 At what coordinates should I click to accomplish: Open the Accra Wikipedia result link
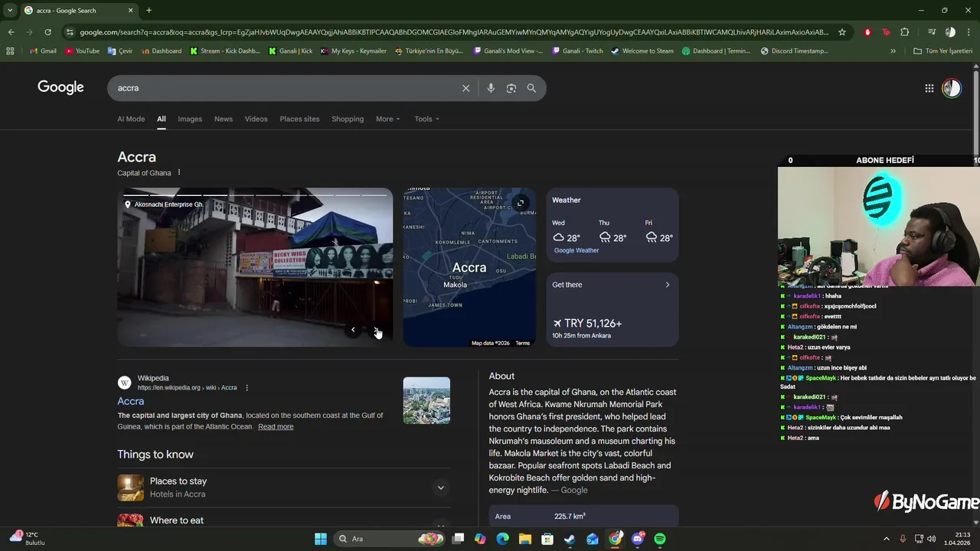point(130,401)
